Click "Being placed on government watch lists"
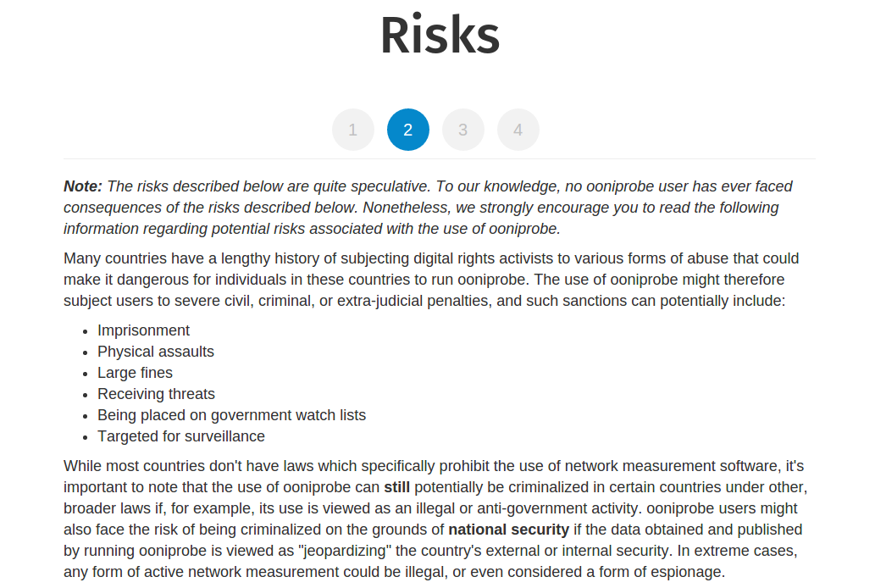 [231, 415]
